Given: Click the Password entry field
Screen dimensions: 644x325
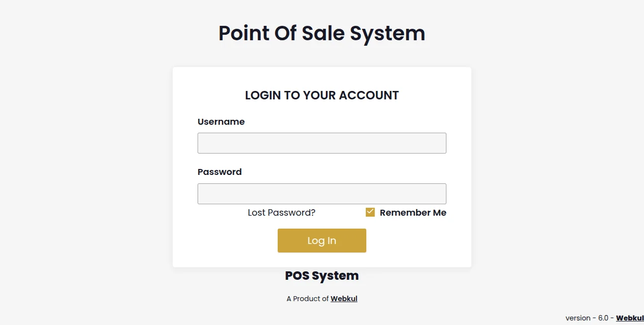Looking at the screenshot, I should click(x=322, y=193).
